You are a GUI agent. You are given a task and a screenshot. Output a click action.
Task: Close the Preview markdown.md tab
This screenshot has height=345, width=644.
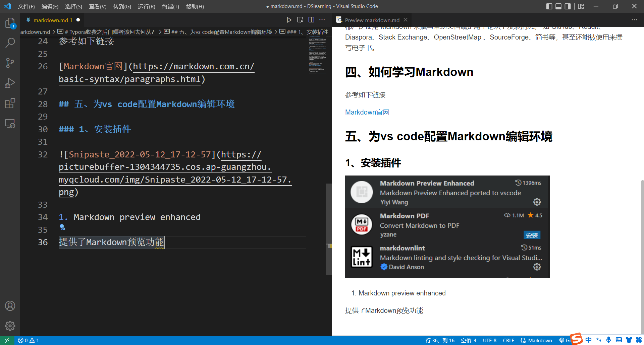406,20
